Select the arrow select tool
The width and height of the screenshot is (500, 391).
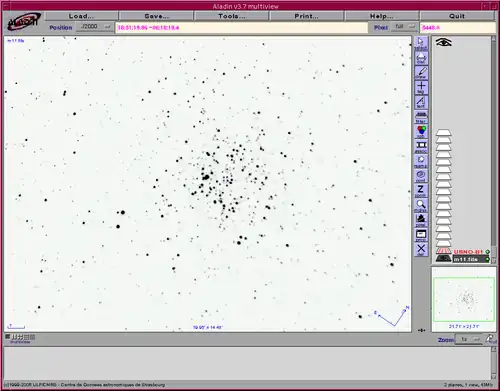point(421,43)
